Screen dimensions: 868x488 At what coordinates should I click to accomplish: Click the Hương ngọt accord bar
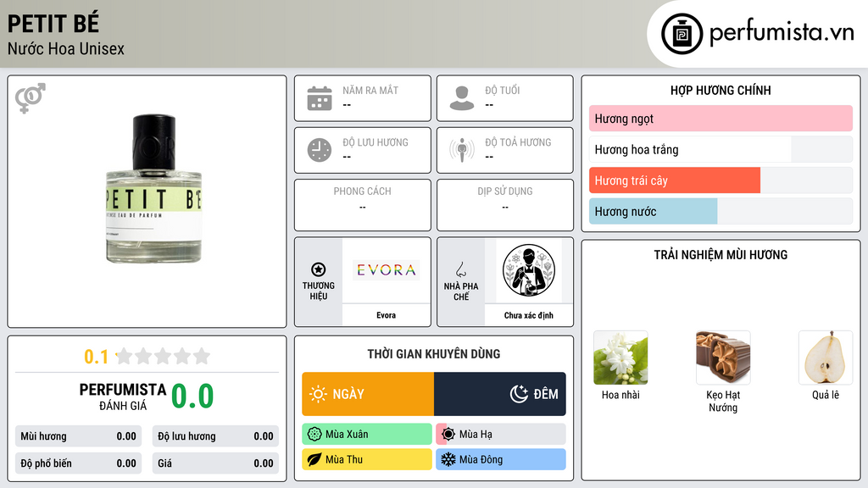point(721,119)
